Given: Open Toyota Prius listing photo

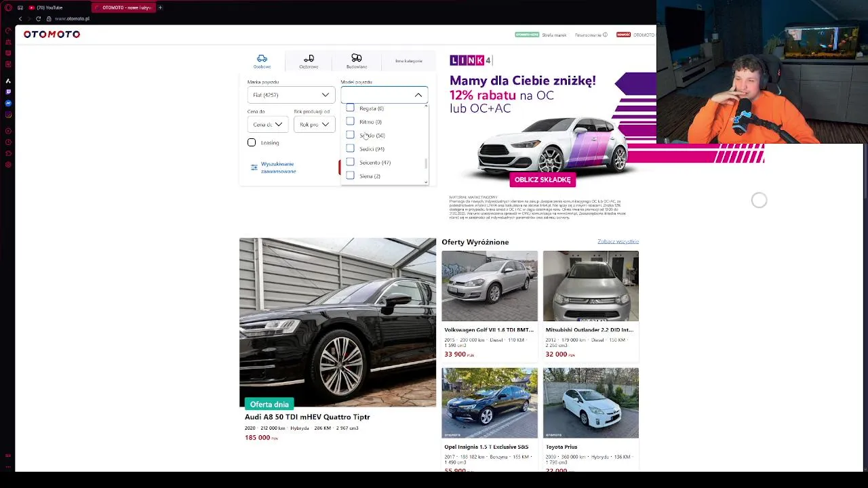Looking at the screenshot, I should click(591, 403).
